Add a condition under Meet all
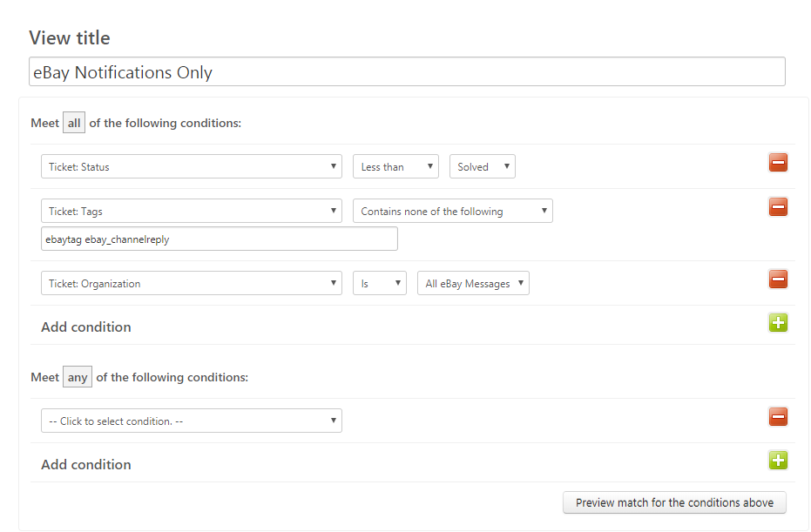This screenshot has height=532, width=811. tap(778, 323)
